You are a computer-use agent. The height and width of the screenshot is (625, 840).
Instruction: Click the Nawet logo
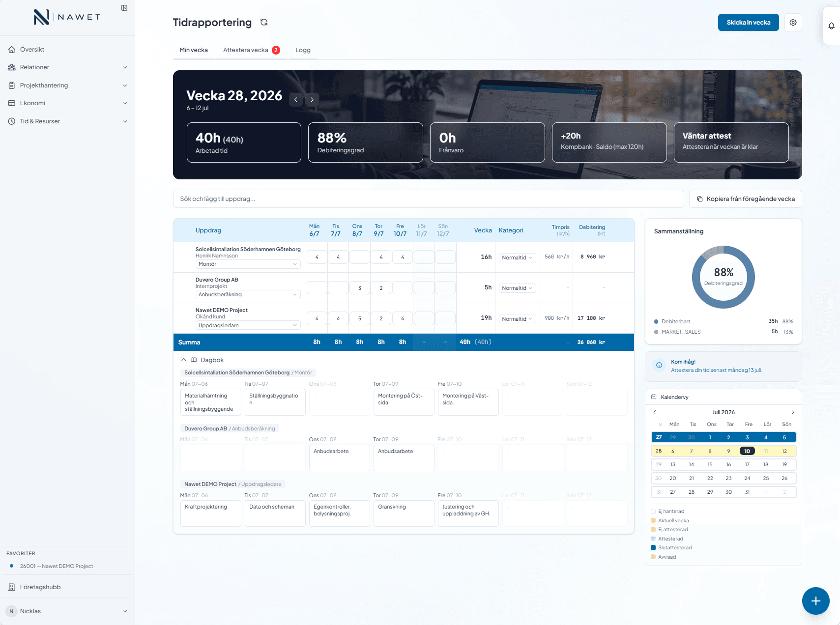(67, 17)
